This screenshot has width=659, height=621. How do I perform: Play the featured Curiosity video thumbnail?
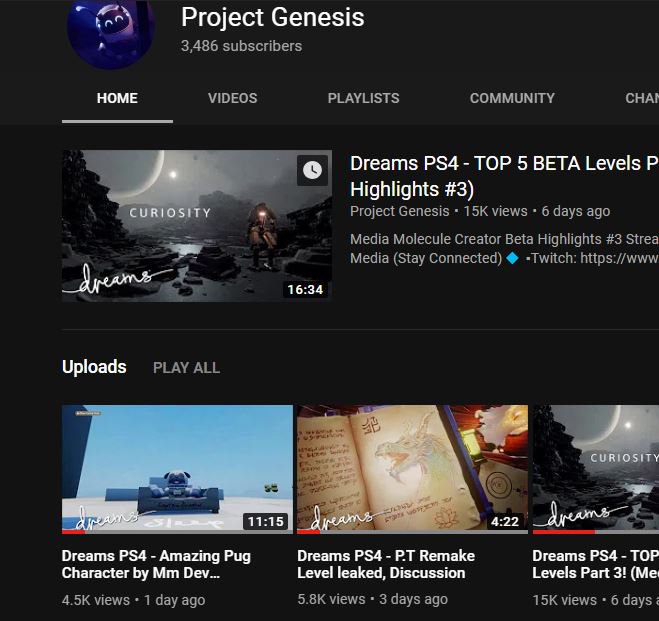click(197, 226)
